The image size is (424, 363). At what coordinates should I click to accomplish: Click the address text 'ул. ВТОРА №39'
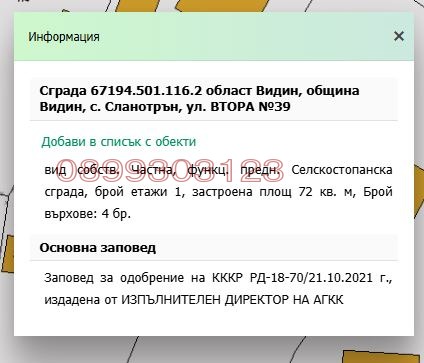[238, 107]
